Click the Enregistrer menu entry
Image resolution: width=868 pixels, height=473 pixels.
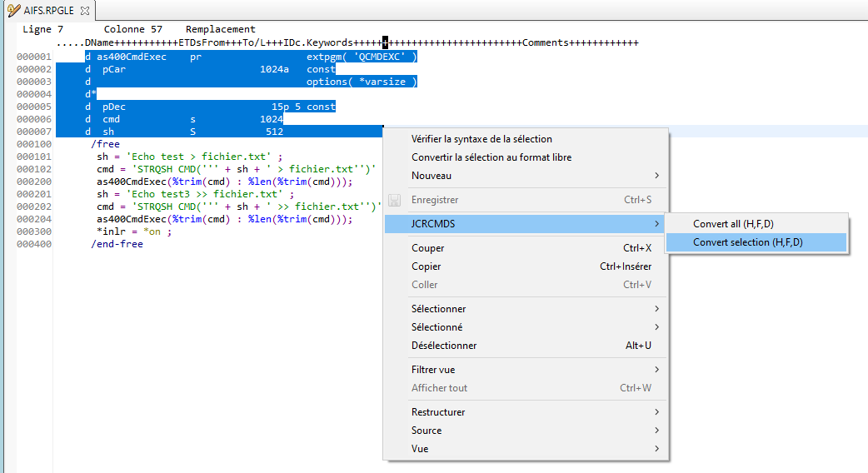click(526, 200)
